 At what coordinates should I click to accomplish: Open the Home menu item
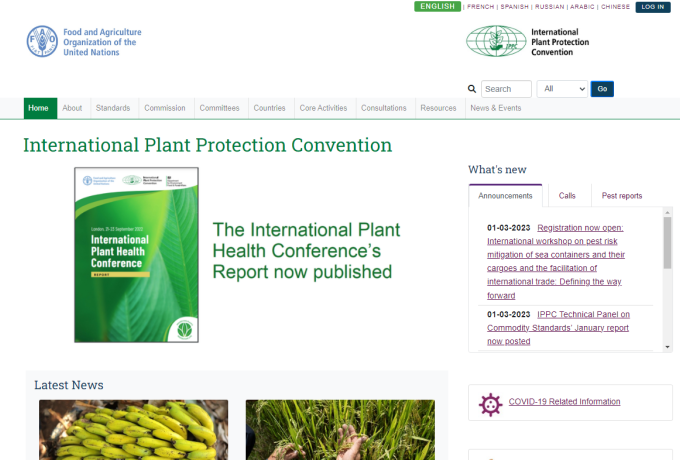[x=40, y=108]
